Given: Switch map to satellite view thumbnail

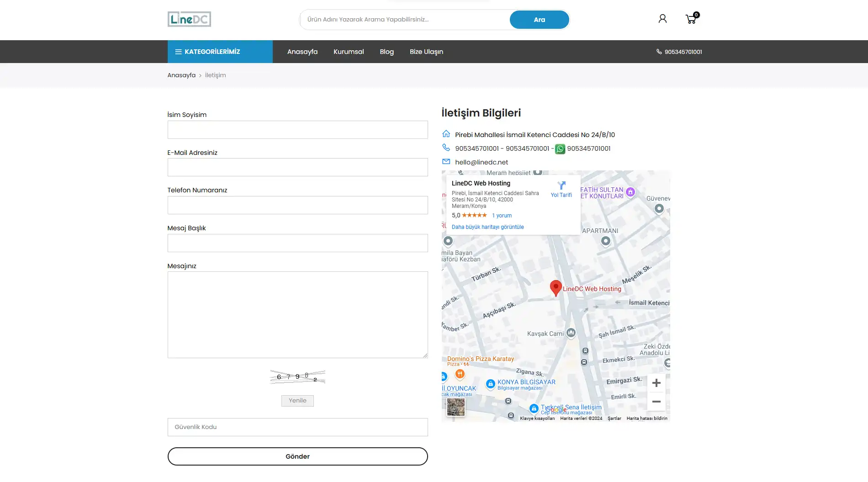Looking at the screenshot, I should tap(455, 407).
